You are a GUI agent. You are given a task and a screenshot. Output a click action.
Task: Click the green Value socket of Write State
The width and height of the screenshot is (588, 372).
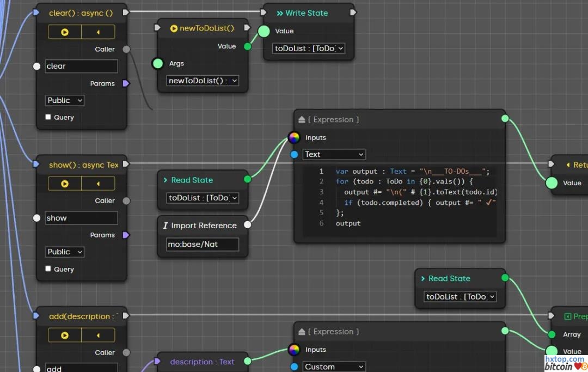pyautogui.click(x=264, y=31)
